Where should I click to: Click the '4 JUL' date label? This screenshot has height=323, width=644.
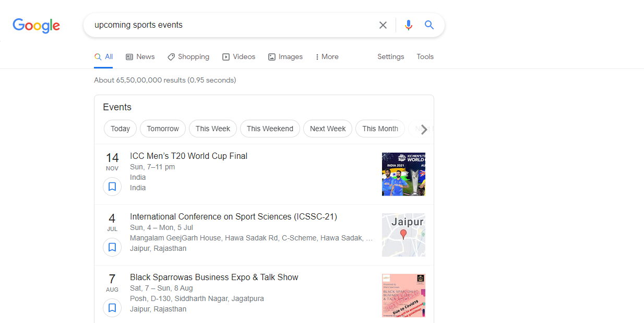pos(112,222)
